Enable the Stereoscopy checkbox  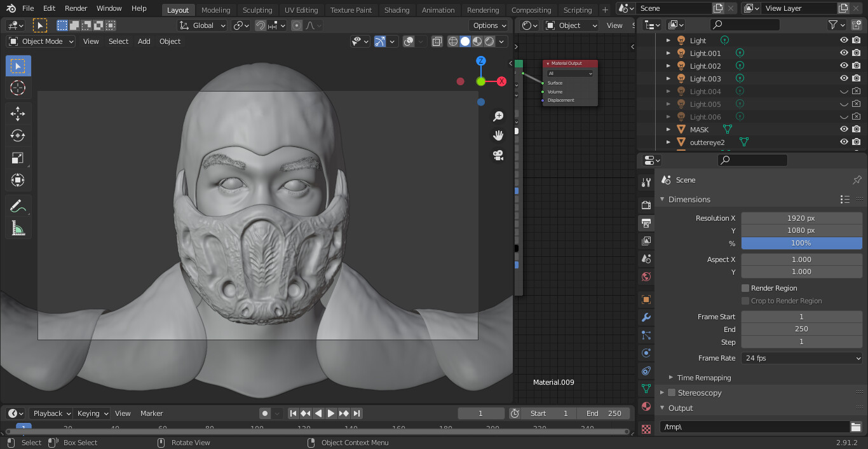click(x=671, y=392)
